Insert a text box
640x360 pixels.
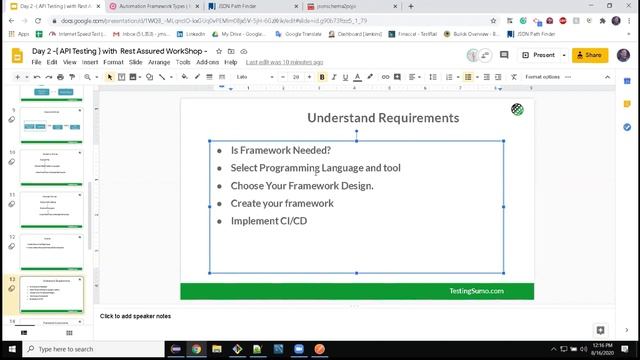pyautogui.click(x=121, y=77)
